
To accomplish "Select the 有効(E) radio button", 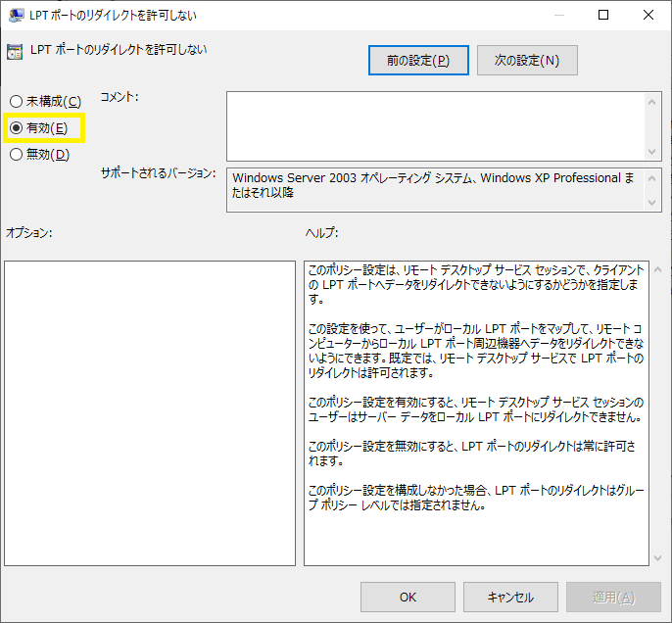I will tap(39, 127).
